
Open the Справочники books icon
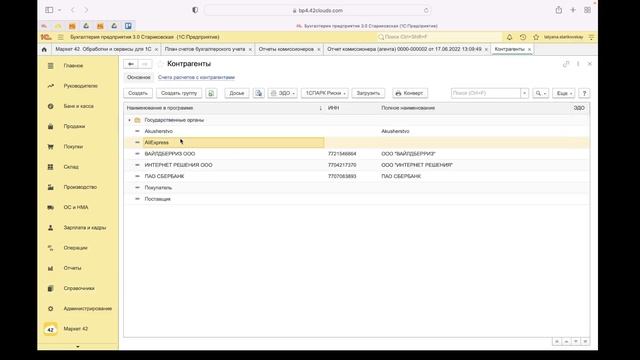pyautogui.click(x=51, y=288)
